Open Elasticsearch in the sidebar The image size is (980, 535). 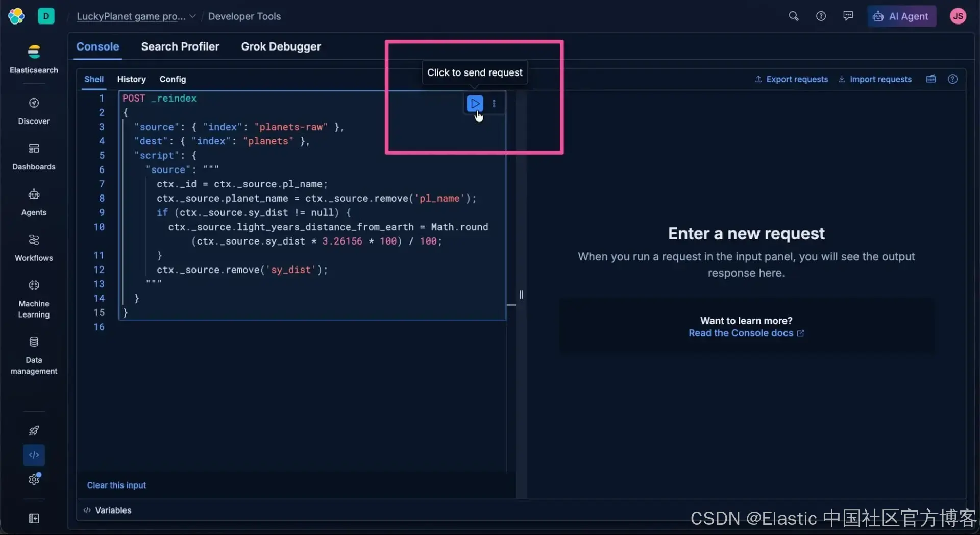pyautogui.click(x=34, y=59)
